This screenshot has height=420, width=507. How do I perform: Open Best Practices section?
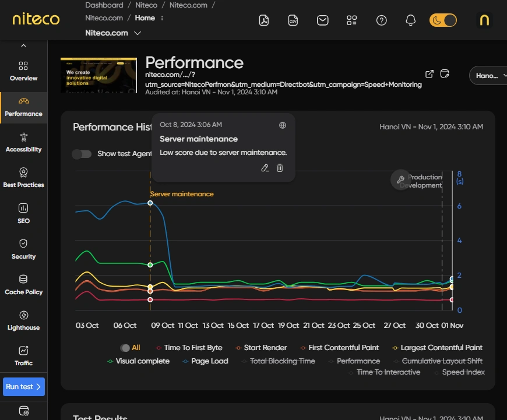click(24, 178)
